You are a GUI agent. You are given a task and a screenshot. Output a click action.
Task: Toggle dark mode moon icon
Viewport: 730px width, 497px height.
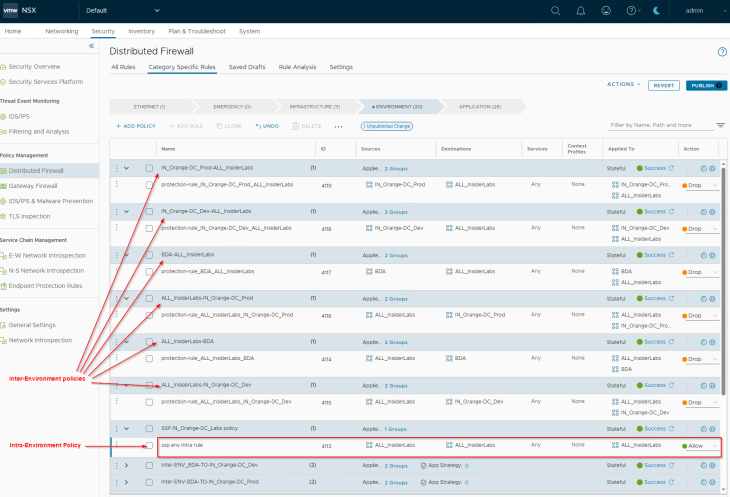click(x=655, y=10)
